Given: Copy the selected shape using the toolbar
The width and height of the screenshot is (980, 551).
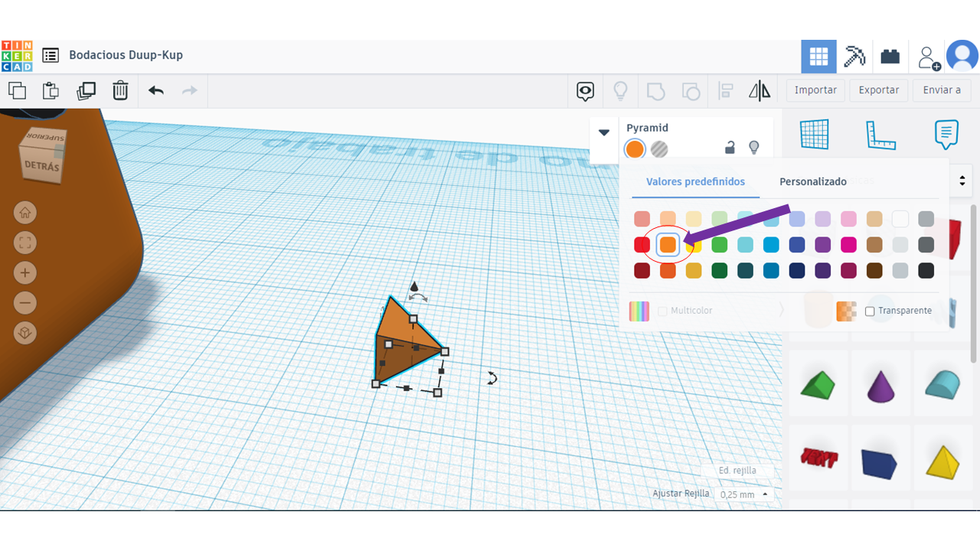Looking at the screenshot, I should point(17,90).
